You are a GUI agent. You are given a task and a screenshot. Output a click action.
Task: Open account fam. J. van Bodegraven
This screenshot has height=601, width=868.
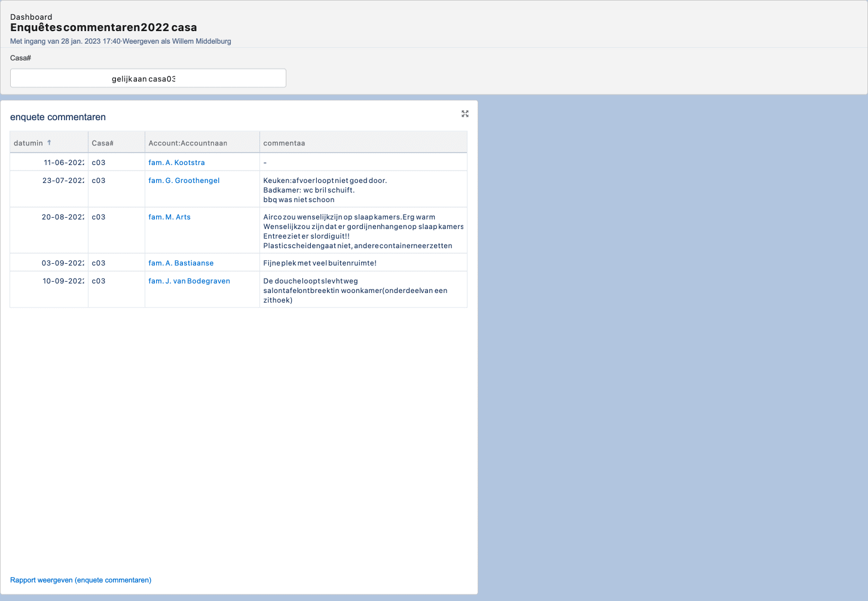(189, 281)
